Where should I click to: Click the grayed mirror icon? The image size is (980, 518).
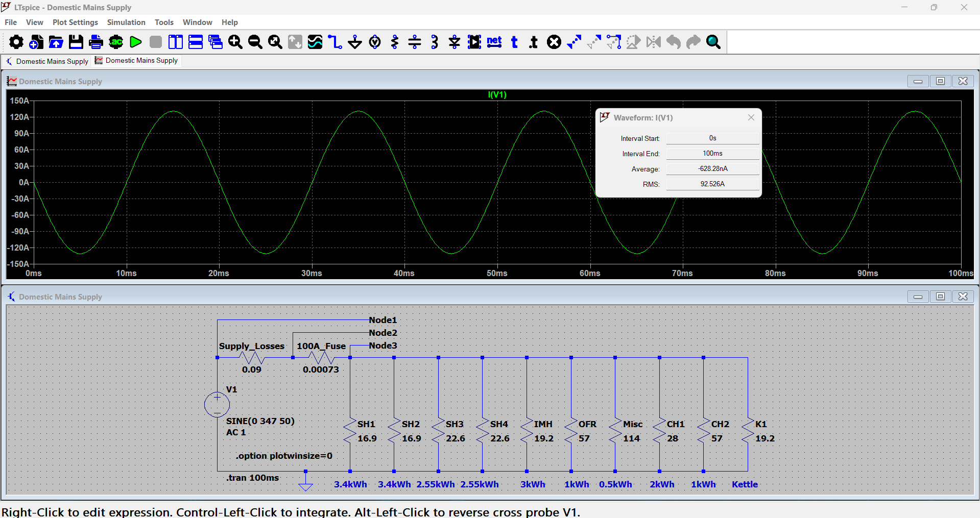pos(654,42)
